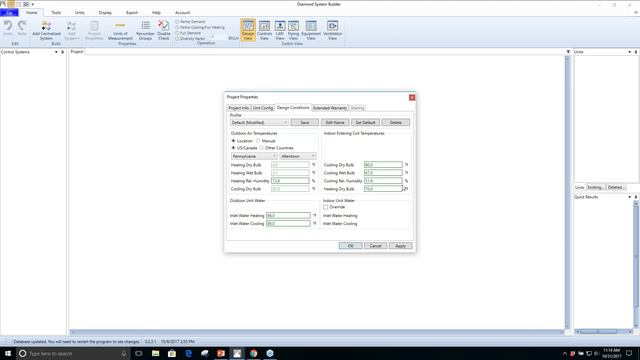
Task: Close the Project Properties dialog
Action: (412, 97)
